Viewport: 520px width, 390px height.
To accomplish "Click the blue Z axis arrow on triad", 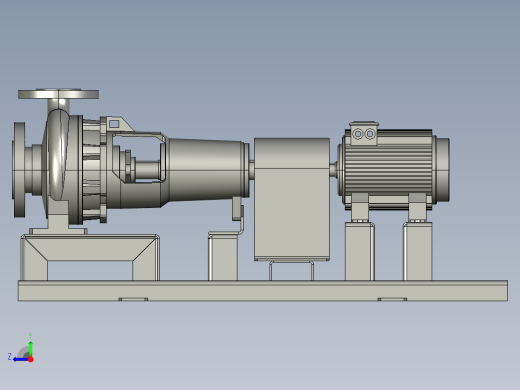I will tap(21, 359).
